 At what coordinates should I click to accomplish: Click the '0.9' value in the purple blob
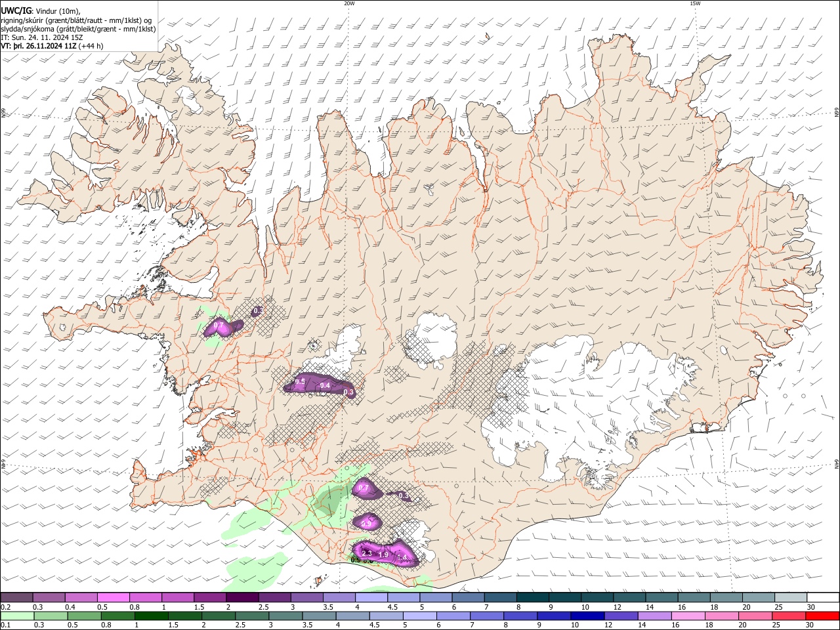coord(367,523)
